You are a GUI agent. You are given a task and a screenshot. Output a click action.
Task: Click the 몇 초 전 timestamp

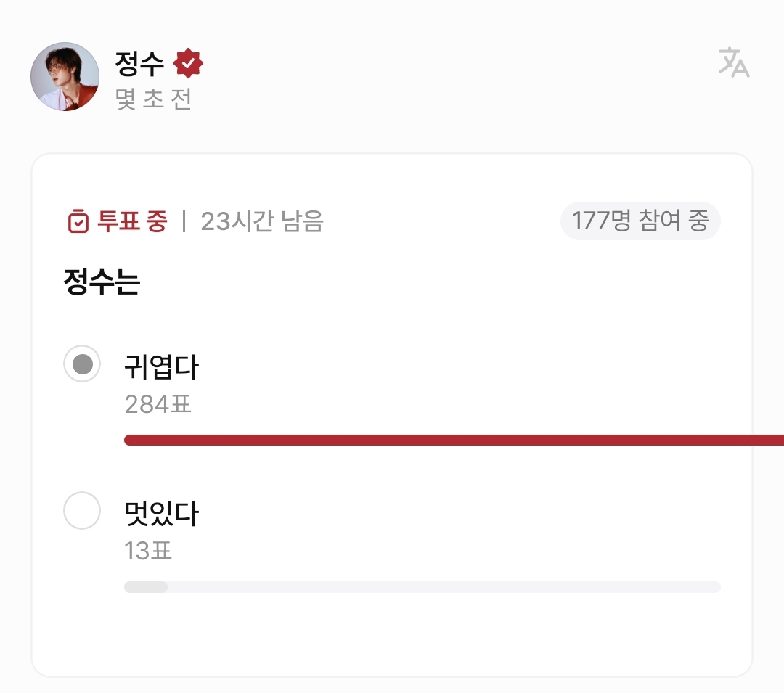tap(153, 99)
